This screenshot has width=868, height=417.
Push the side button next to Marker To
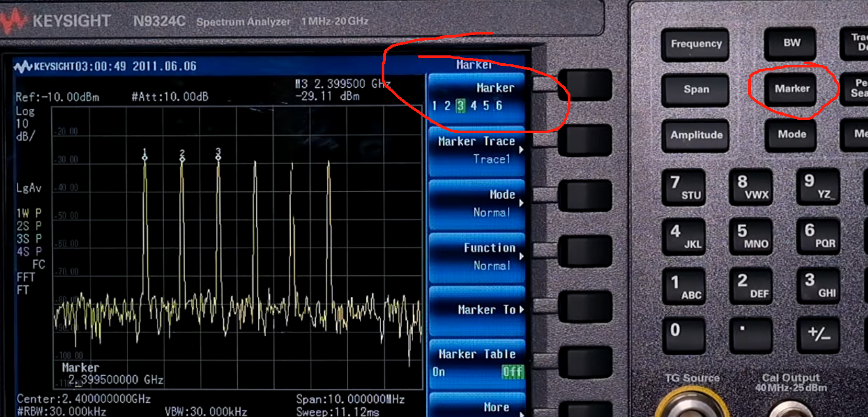[x=585, y=306]
